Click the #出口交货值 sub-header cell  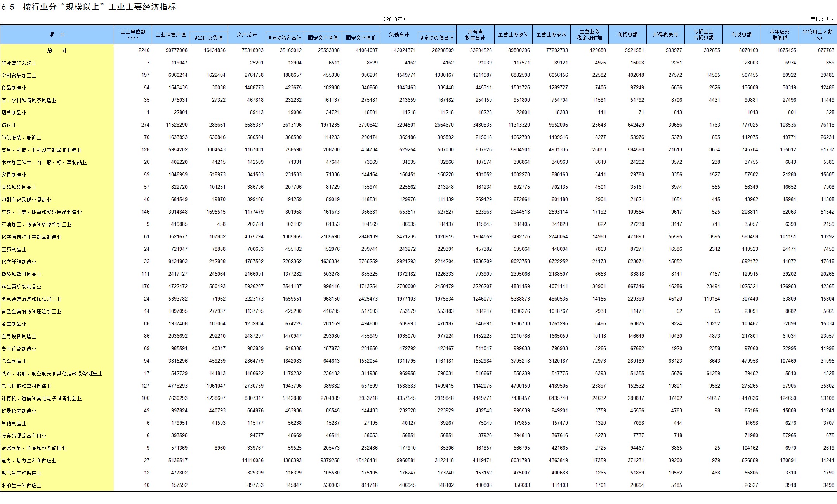point(209,38)
